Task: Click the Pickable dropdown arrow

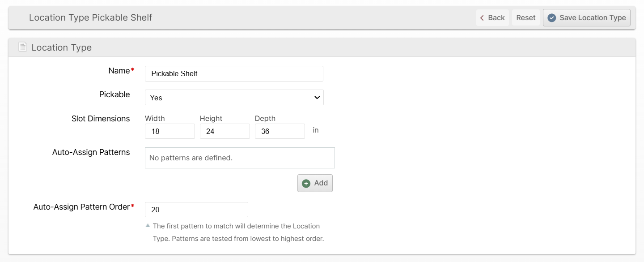Action: [317, 98]
